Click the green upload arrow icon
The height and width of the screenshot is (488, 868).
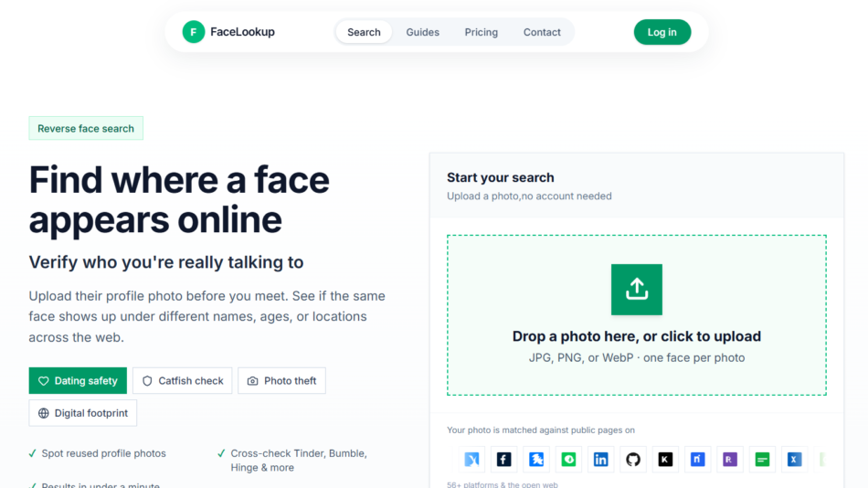637,290
